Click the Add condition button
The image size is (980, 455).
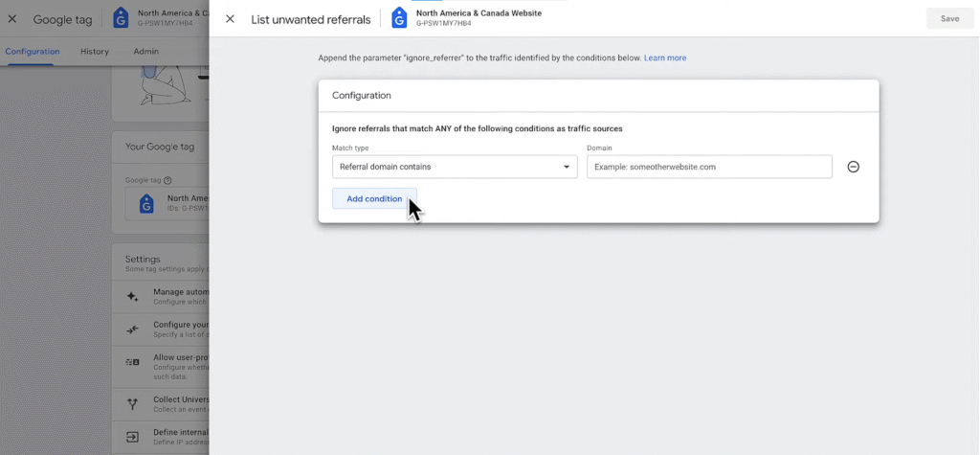point(374,198)
